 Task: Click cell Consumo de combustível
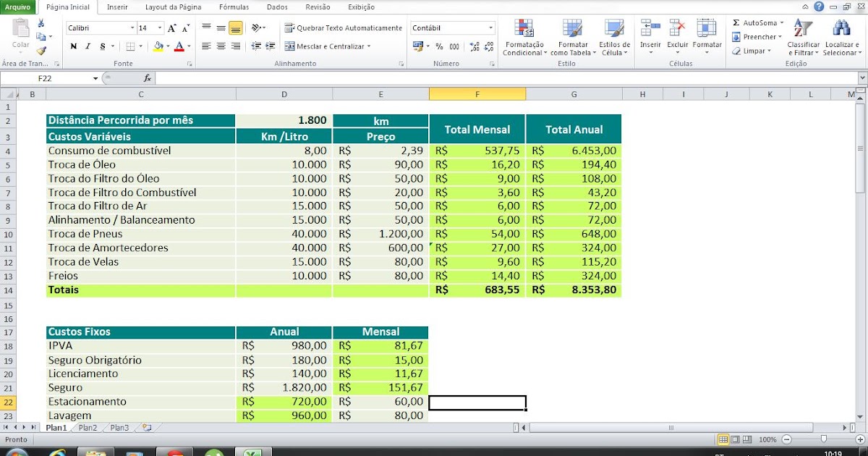click(140, 151)
